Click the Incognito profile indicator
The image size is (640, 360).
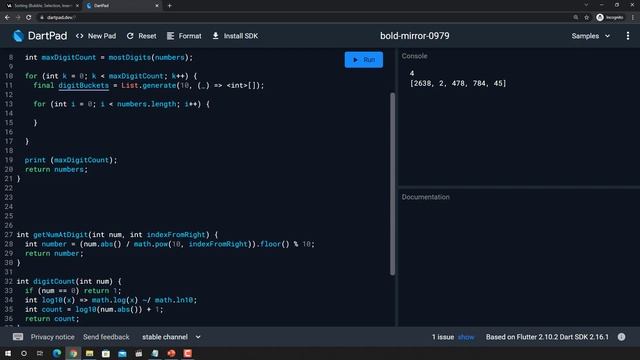(610, 17)
